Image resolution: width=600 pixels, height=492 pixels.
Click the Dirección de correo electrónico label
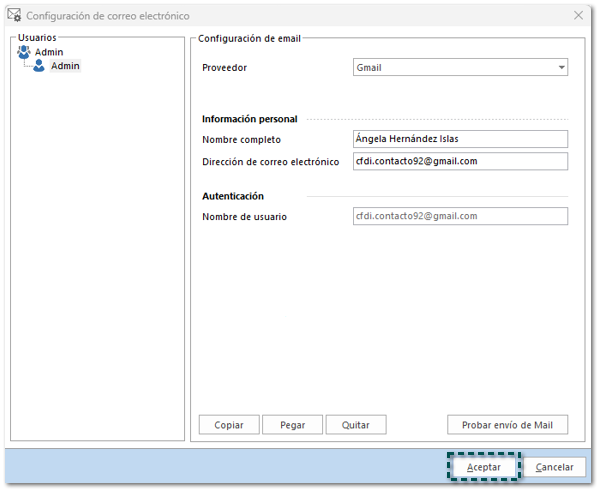[x=271, y=162]
